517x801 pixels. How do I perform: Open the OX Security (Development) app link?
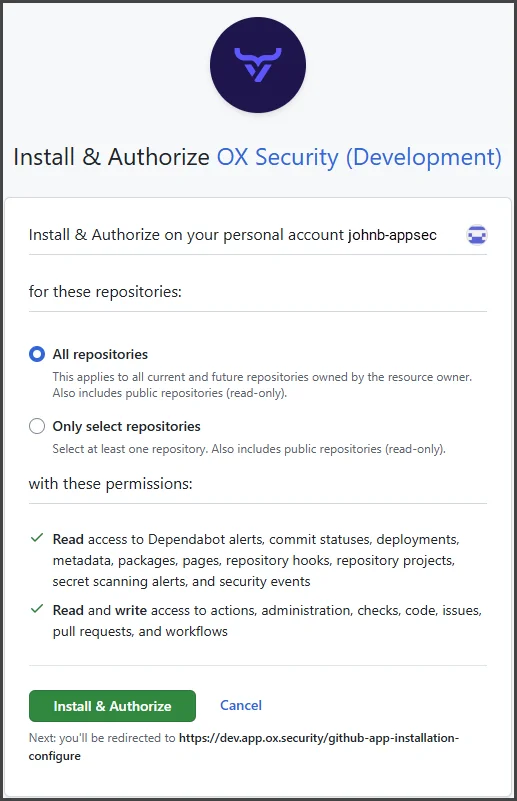click(359, 157)
